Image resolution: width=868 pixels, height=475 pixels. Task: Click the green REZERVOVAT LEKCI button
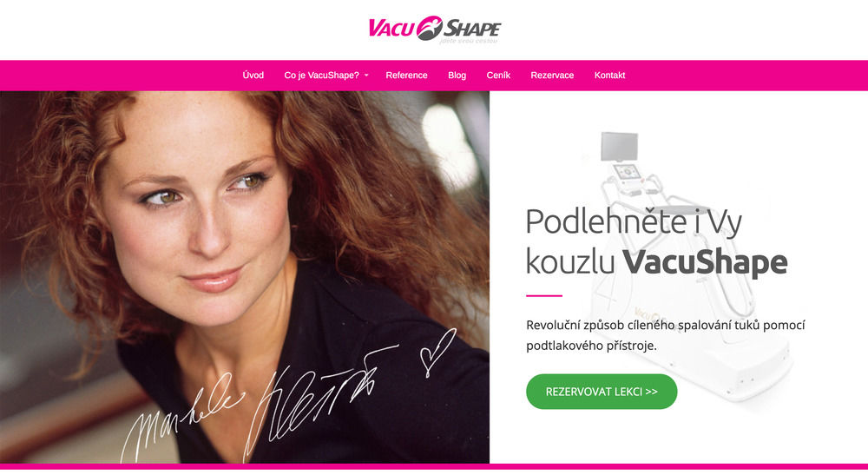pyautogui.click(x=602, y=392)
